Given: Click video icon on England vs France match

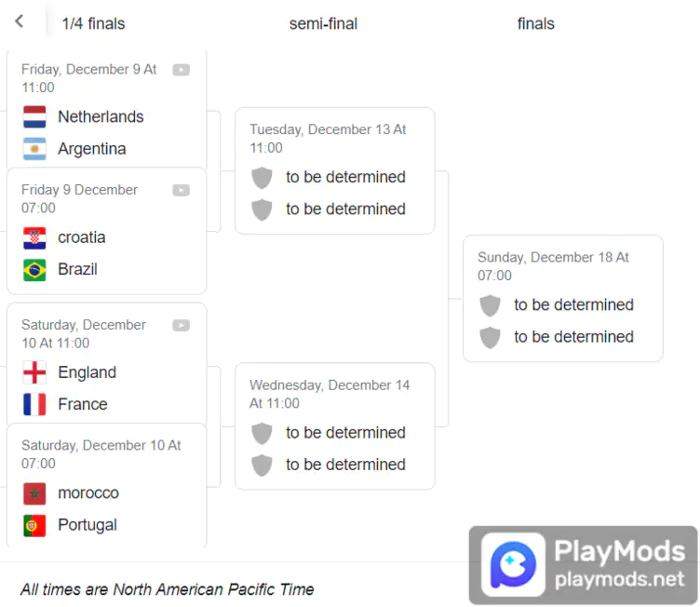Looking at the screenshot, I should pos(181,325).
